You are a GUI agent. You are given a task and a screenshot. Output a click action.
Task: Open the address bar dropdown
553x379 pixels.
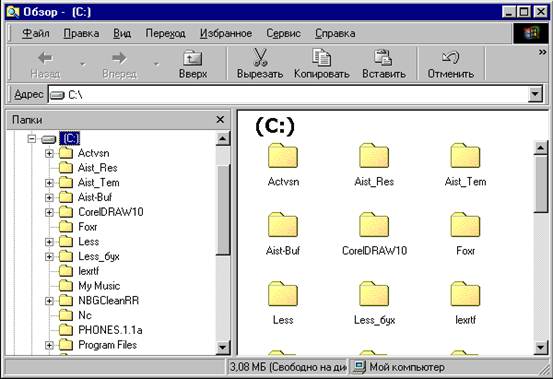pyautogui.click(x=535, y=94)
